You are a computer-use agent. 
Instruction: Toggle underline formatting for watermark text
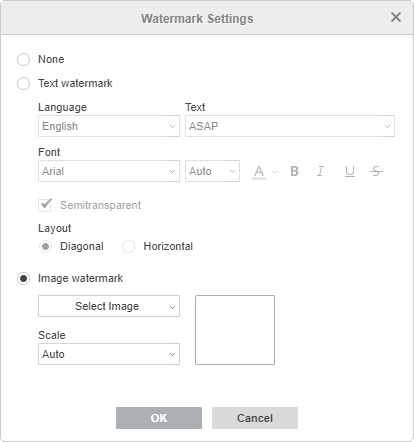click(x=349, y=171)
